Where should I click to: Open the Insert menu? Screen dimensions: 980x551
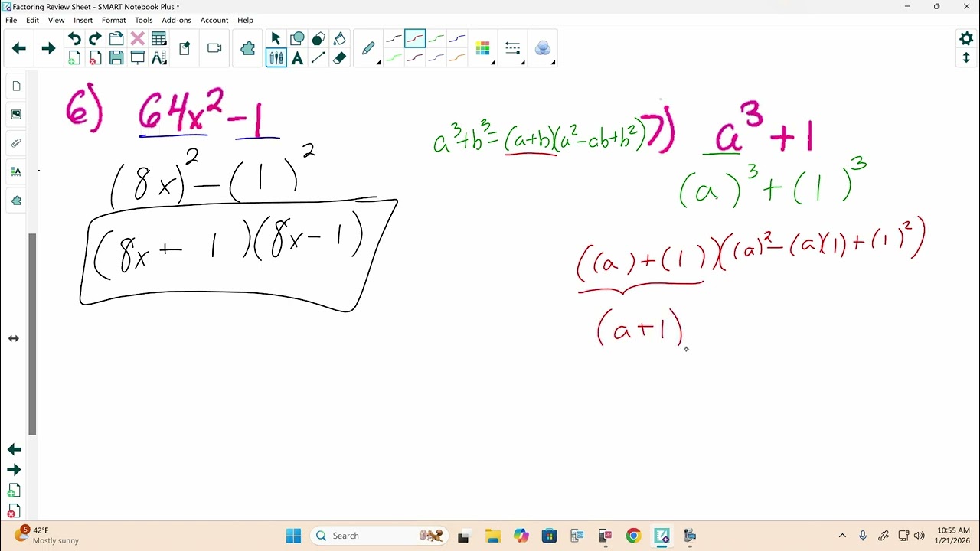(x=83, y=20)
